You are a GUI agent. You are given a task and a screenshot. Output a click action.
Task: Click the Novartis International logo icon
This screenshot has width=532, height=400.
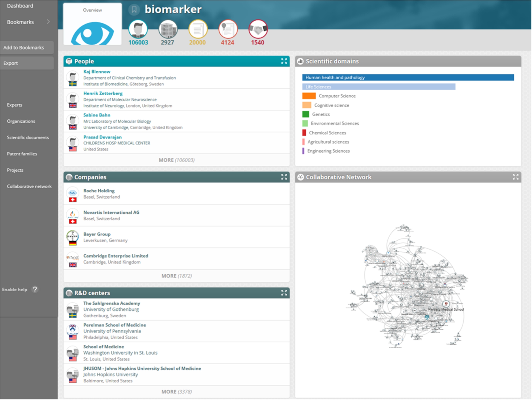click(x=73, y=216)
